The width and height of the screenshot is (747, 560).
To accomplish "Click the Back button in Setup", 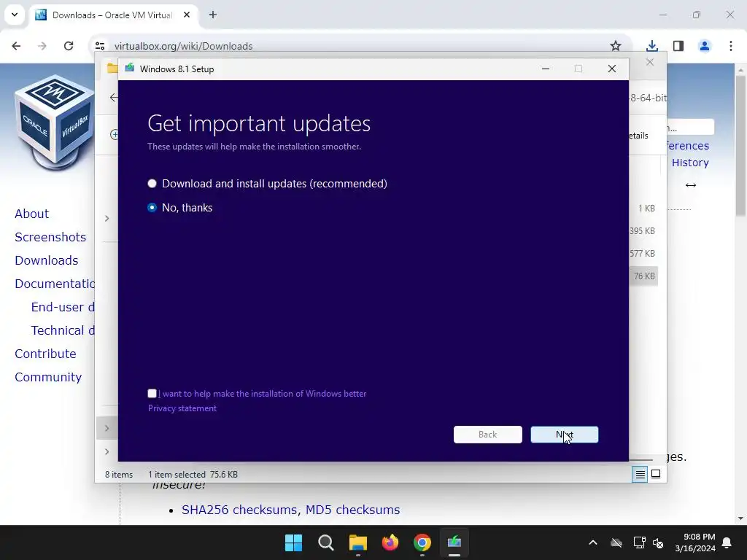I will coord(487,435).
